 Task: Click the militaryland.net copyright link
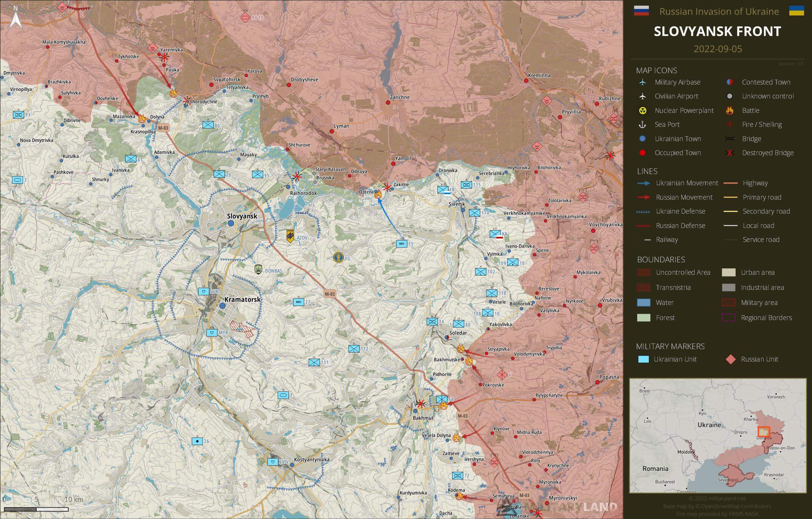pos(717,499)
